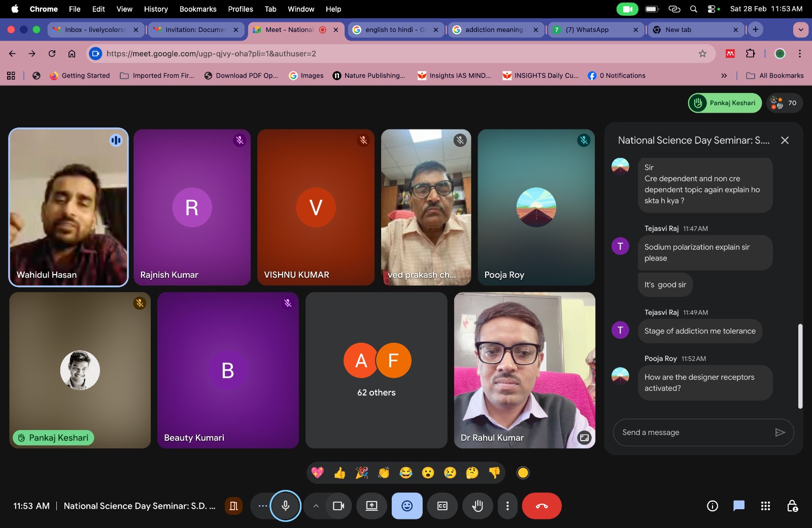Open host controls lock icon
812x528 pixels.
click(792, 506)
